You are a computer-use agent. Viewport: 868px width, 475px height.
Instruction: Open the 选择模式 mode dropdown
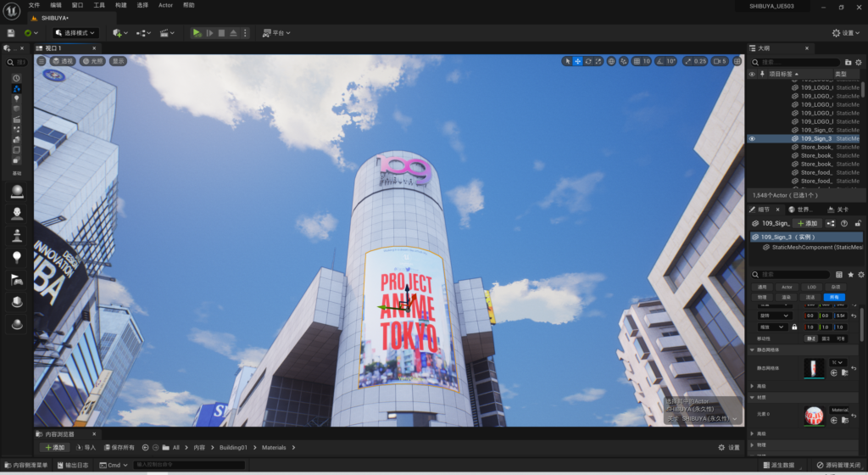click(x=75, y=33)
